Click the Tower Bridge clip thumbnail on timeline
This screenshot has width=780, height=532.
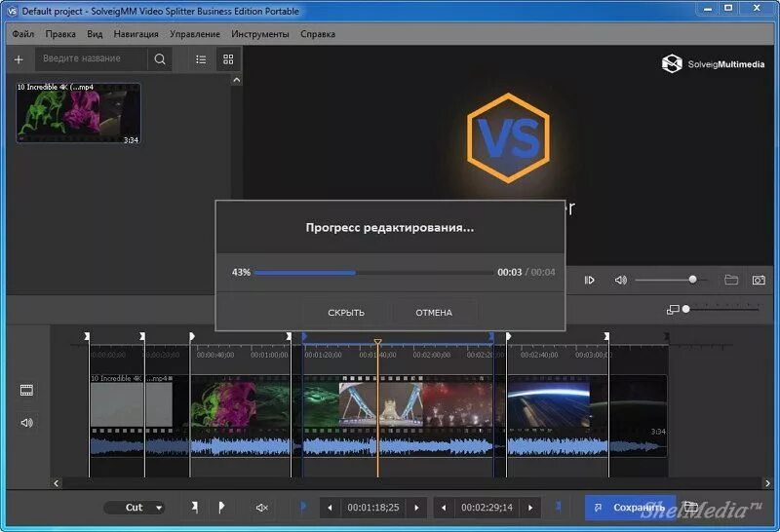[381, 404]
